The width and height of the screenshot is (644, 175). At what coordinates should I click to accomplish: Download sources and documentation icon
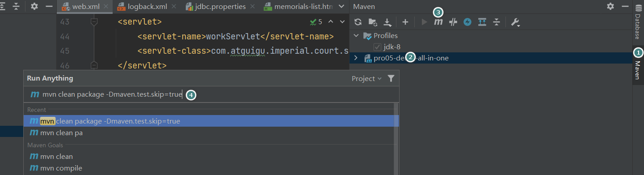click(x=387, y=22)
